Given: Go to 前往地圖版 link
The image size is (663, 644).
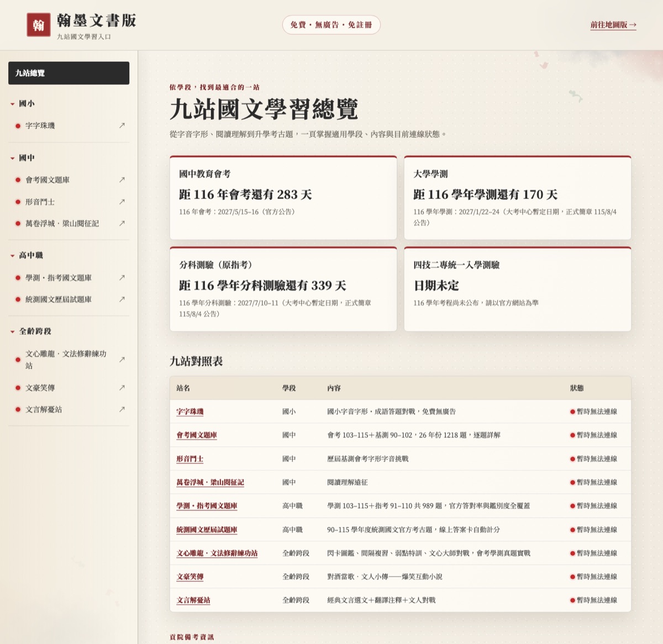Looking at the screenshot, I should tap(613, 25).
